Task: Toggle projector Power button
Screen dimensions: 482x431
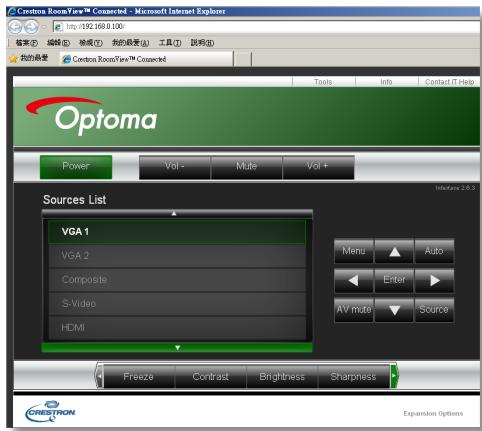Action: pos(76,167)
